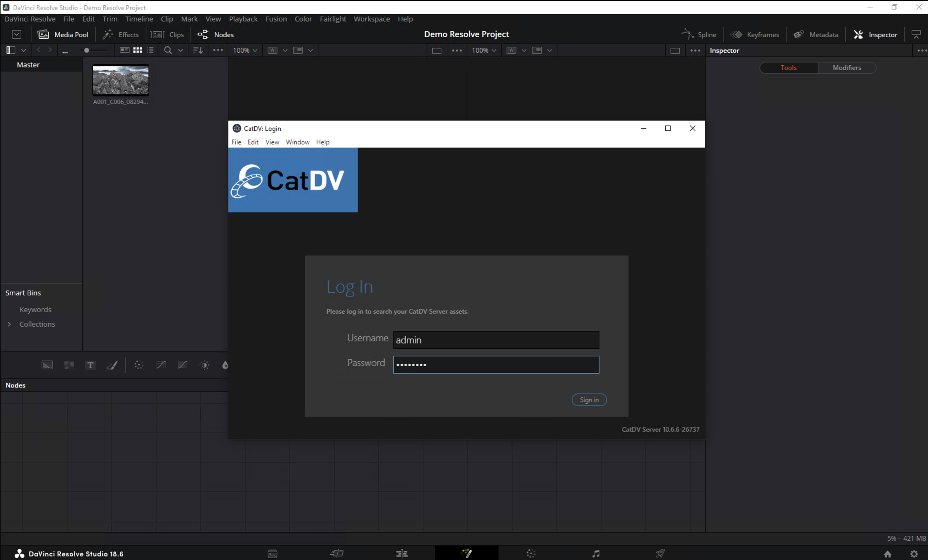Open bin list sidebar dropdown chevron
The image size is (928, 560).
pyautogui.click(x=23, y=50)
